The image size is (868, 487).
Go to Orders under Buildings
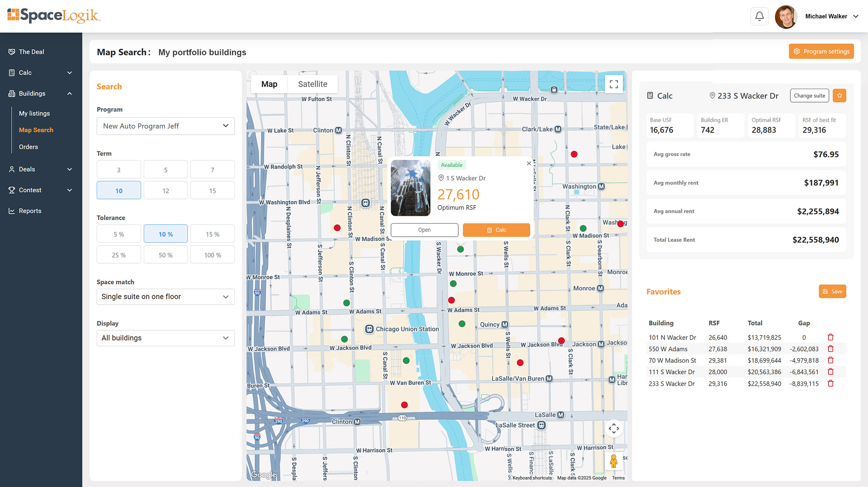point(28,147)
